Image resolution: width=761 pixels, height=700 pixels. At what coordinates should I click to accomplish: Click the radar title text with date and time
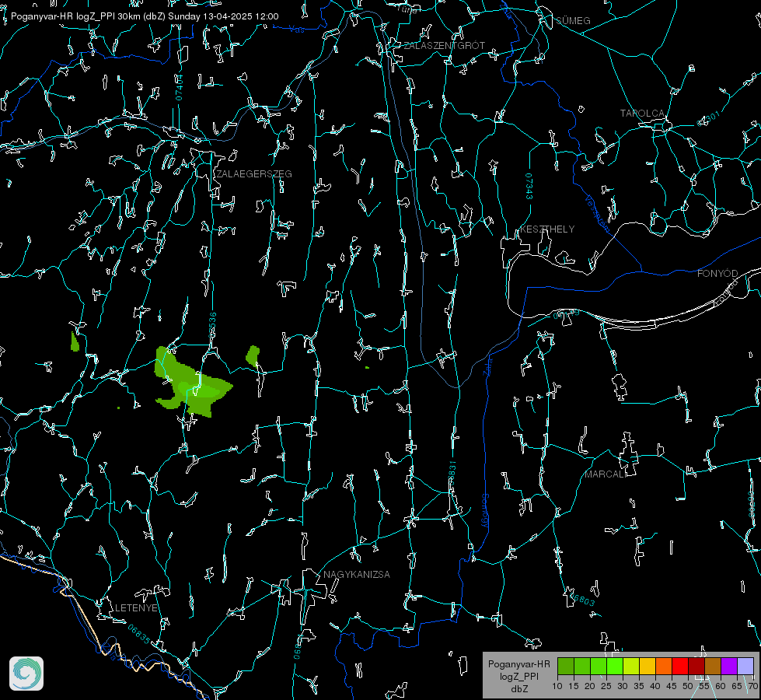(x=145, y=16)
